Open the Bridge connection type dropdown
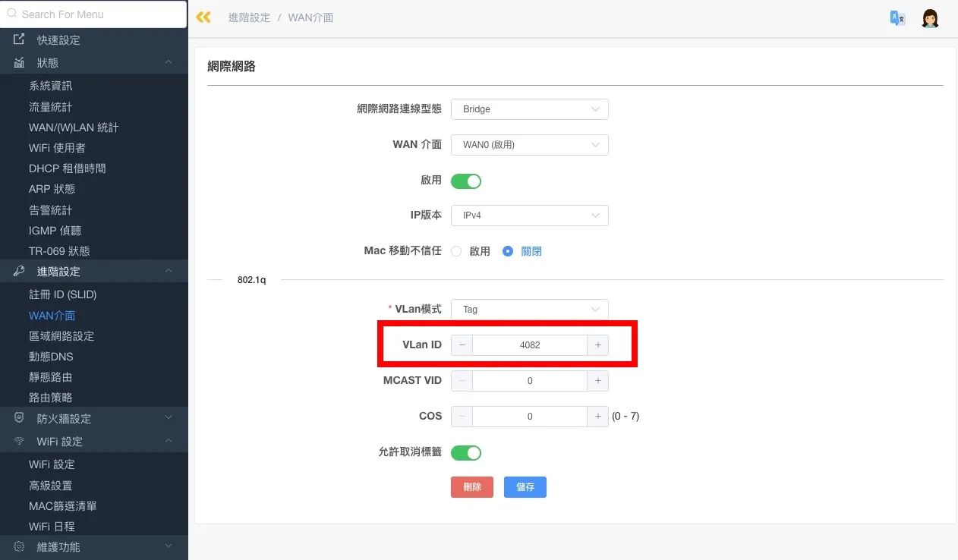 click(529, 109)
